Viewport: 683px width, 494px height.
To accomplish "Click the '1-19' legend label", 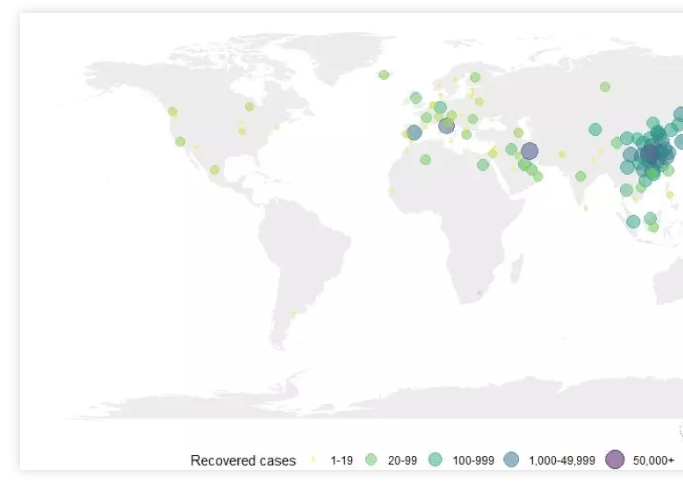I will (x=342, y=460).
